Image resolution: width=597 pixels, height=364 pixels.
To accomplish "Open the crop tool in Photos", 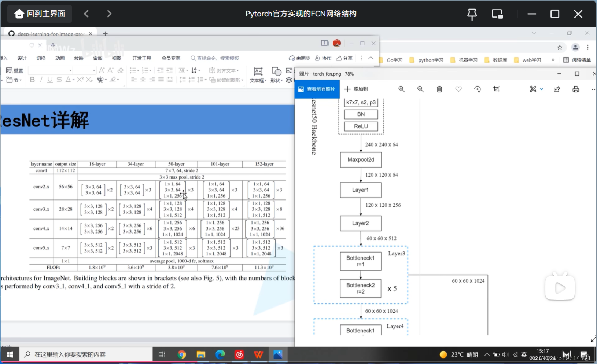I will pyautogui.click(x=497, y=89).
